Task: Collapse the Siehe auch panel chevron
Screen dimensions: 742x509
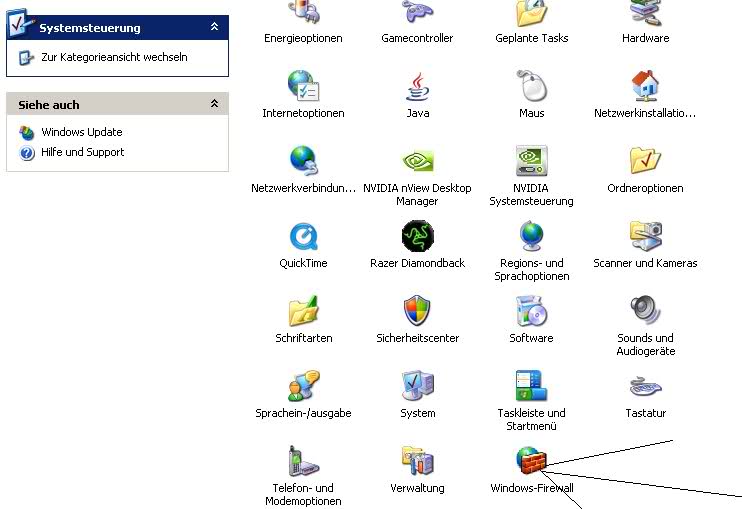Action: pos(214,104)
